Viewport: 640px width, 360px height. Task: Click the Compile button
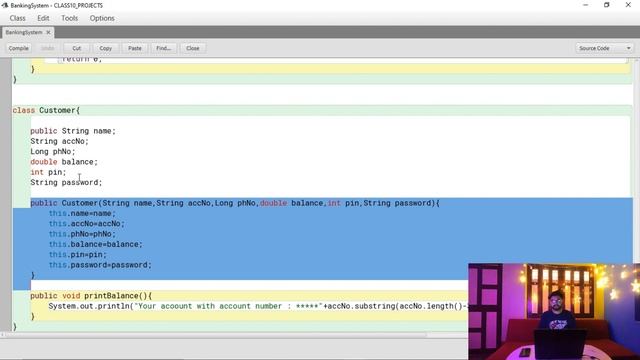pyautogui.click(x=18, y=48)
